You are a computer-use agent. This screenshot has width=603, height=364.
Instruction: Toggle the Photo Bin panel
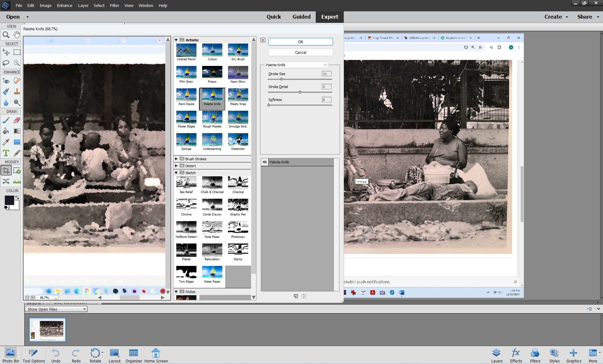click(10, 355)
